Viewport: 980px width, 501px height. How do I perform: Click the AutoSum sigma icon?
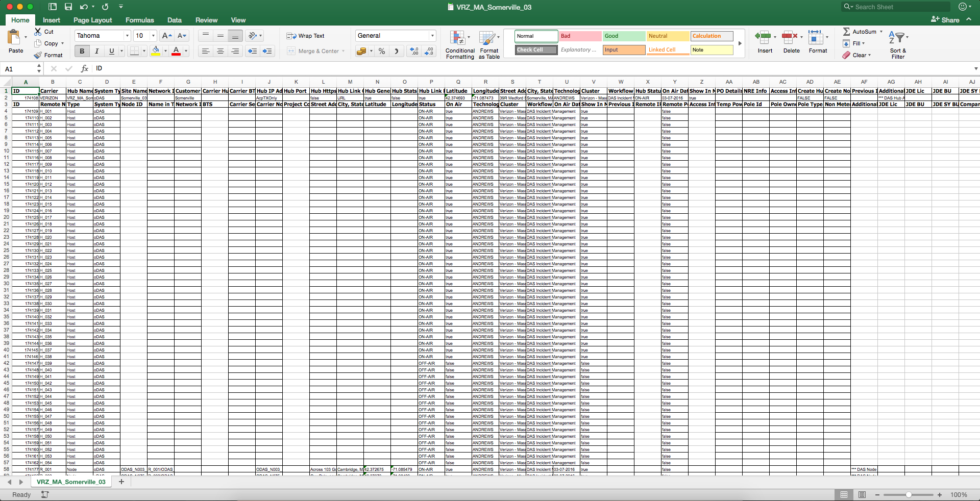846,32
